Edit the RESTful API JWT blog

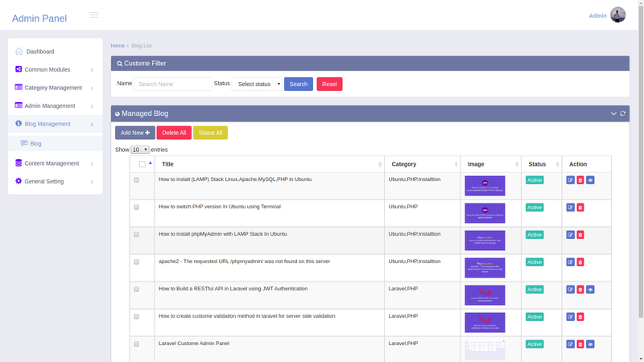coord(571,290)
